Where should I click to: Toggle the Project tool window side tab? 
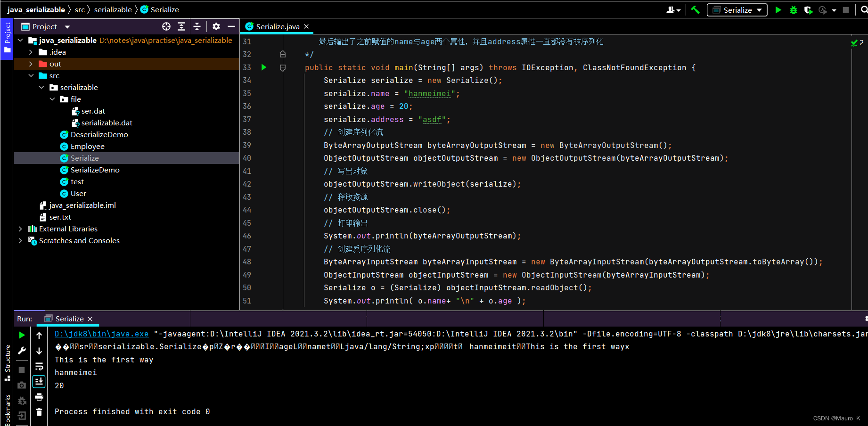pyautogui.click(x=7, y=39)
